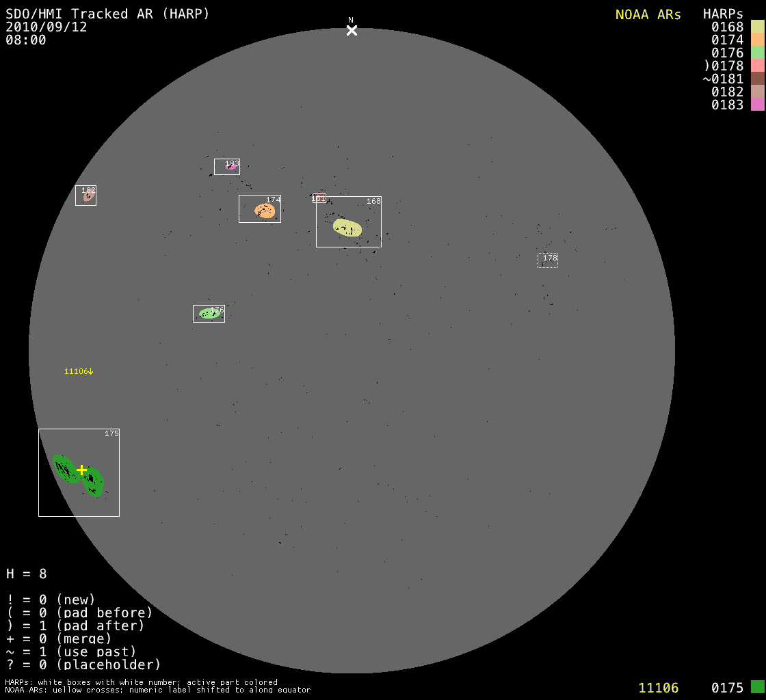Click the 0174 orange legend swatch
The height and width of the screenshot is (700, 766).
pyautogui.click(x=757, y=40)
